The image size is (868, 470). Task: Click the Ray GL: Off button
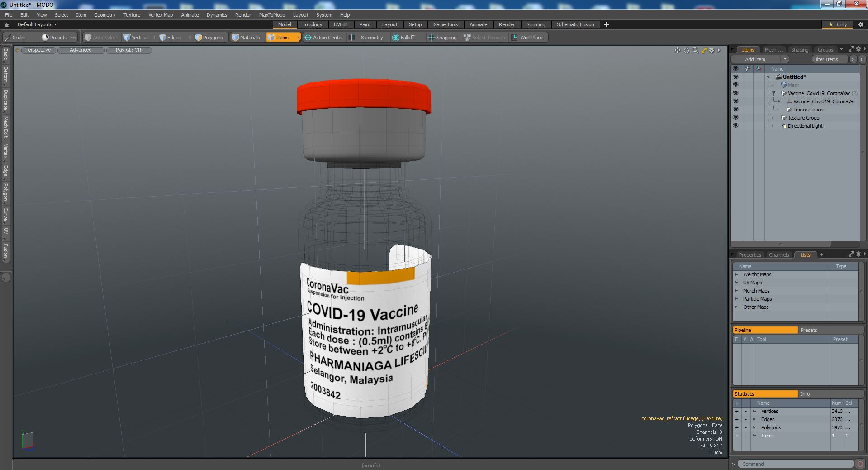tap(128, 50)
